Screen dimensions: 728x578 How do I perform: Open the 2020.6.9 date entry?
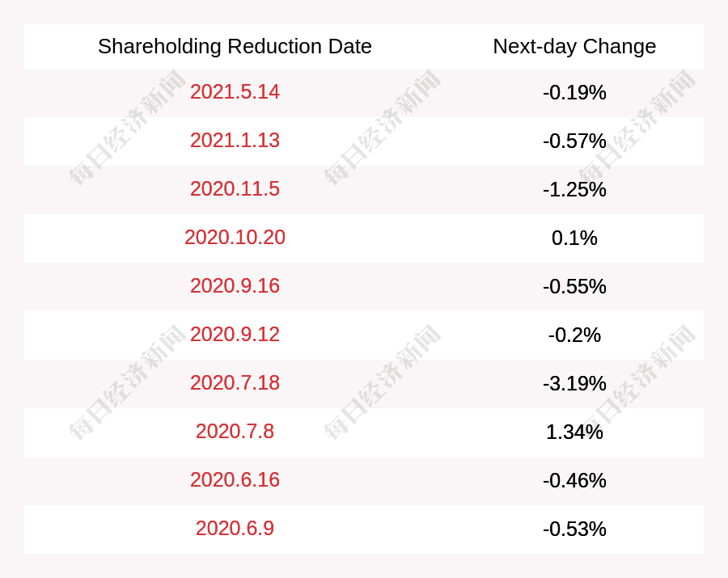coord(235,529)
